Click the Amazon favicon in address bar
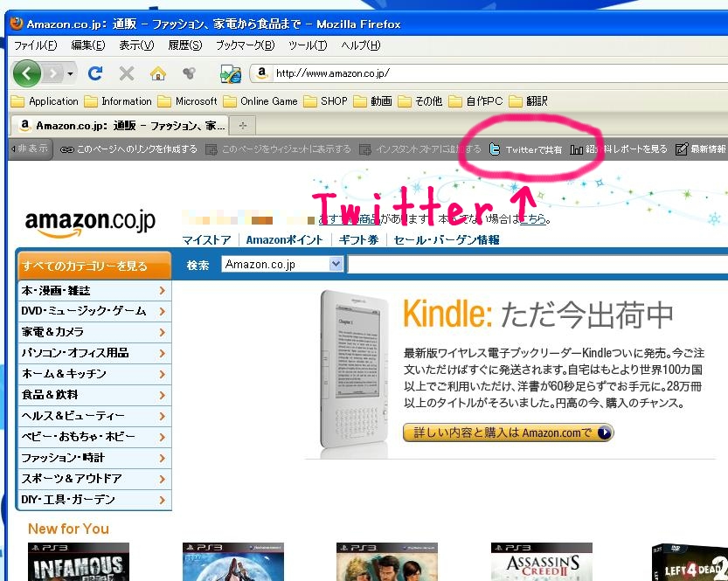This screenshot has height=581, width=728. [262, 73]
